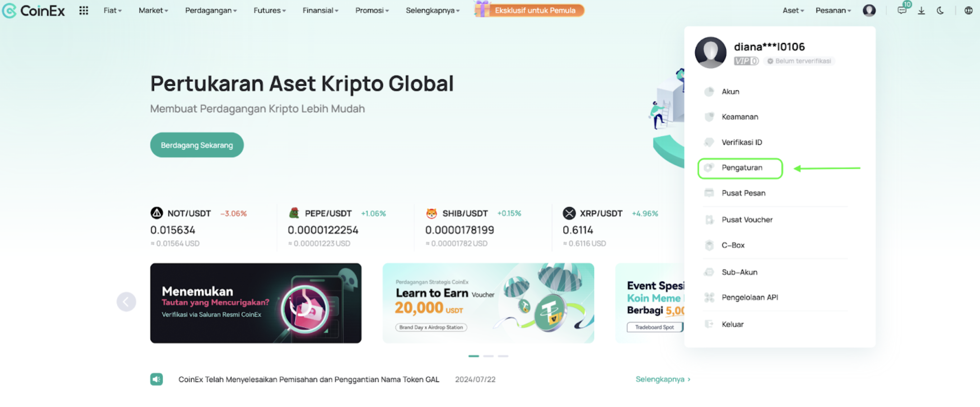Expand the Futures dropdown menu

(269, 10)
